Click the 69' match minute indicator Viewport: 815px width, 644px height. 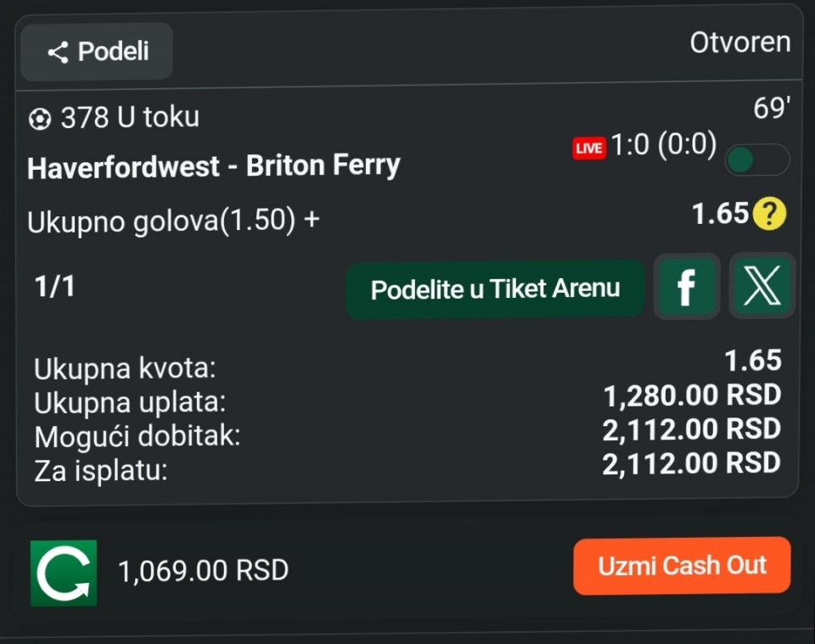click(x=772, y=109)
